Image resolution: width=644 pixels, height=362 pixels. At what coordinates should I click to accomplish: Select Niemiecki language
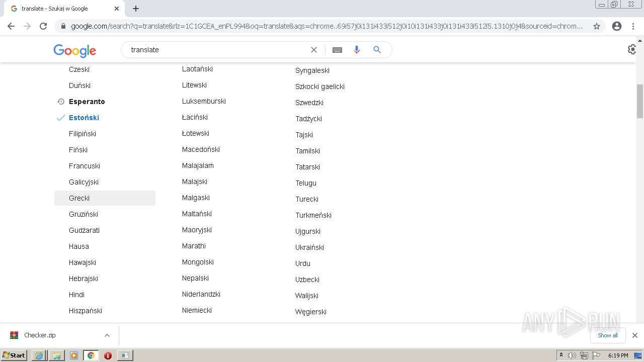point(197,310)
